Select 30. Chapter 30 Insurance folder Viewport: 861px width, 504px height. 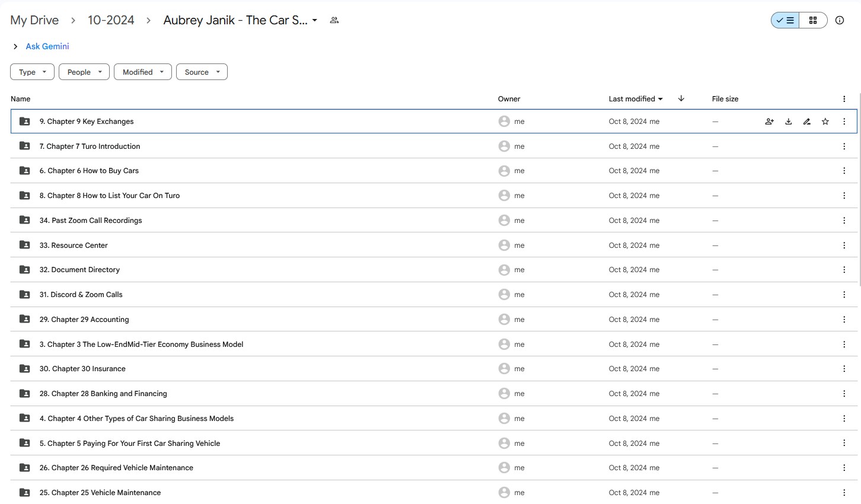tap(433, 369)
